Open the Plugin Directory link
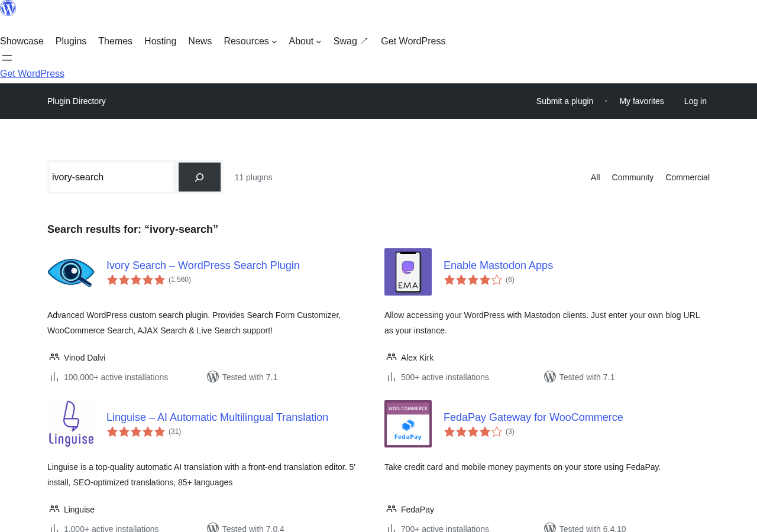Screen dimensions: 757x532 tap(76, 101)
